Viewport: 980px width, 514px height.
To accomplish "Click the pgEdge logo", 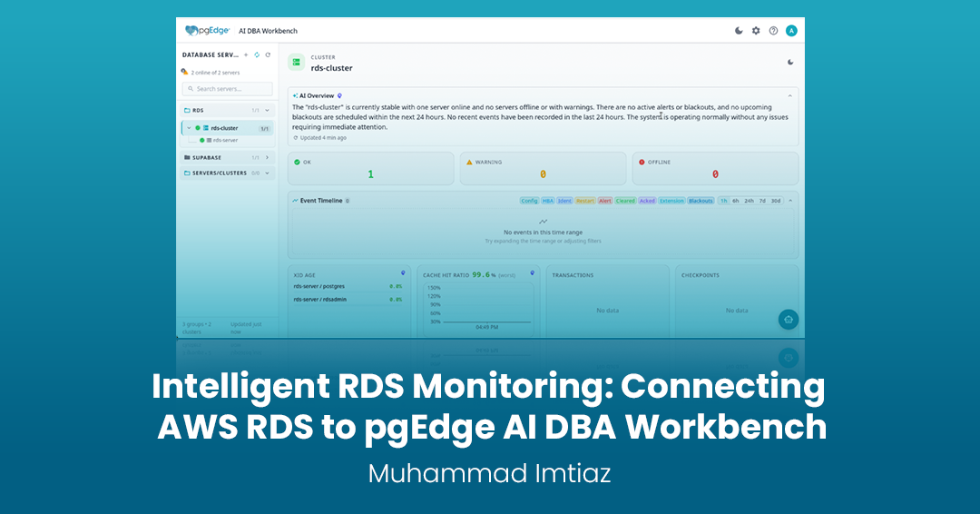I will tap(208, 31).
